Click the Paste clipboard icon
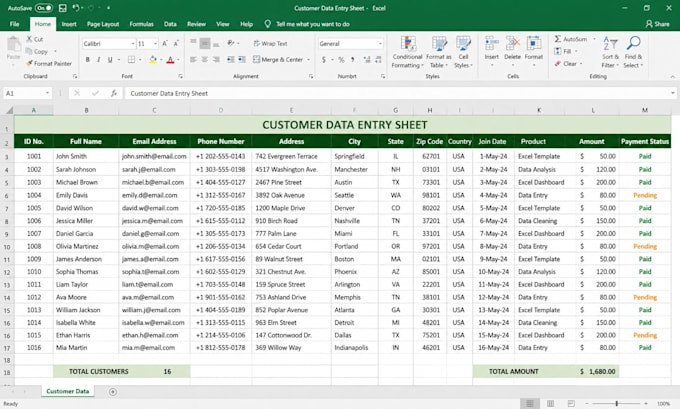The image size is (680, 409). (x=13, y=45)
